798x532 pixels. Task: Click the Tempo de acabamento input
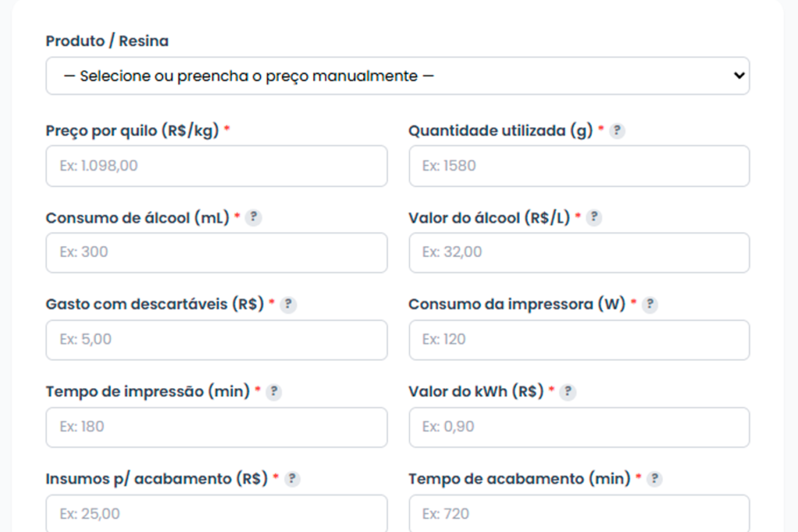579,514
